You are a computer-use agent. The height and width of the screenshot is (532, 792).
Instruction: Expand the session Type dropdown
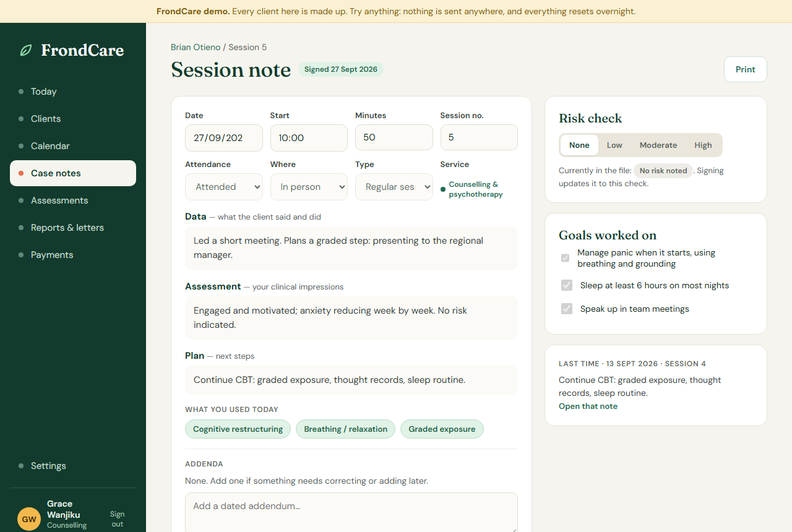tap(394, 187)
